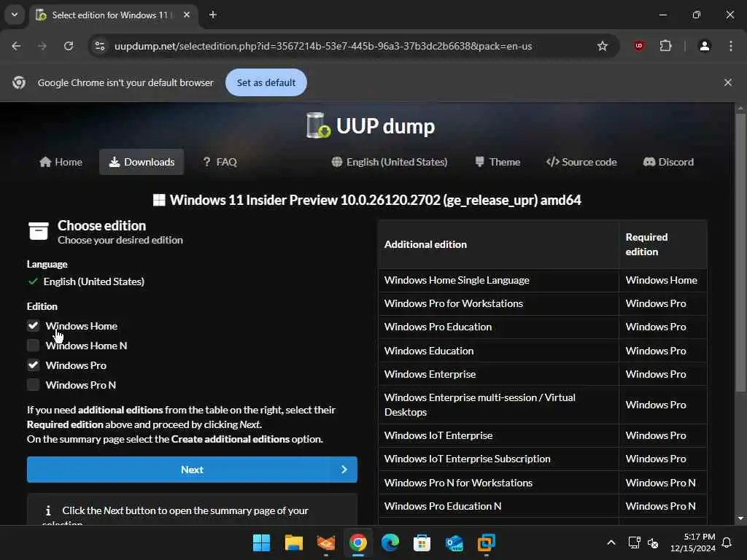Click the browser back arrow
This screenshot has height=560, width=747.
click(x=16, y=46)
